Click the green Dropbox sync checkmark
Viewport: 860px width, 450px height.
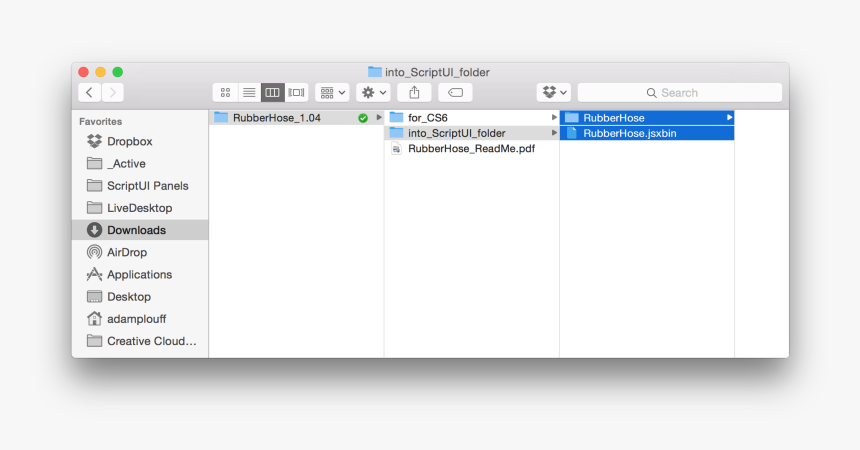(x=363, y=118)
